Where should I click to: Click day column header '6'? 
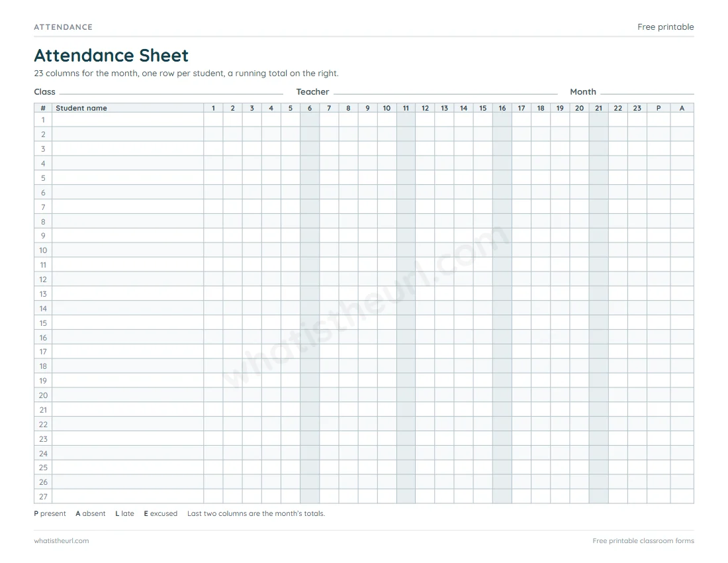(x=310, y=108)
